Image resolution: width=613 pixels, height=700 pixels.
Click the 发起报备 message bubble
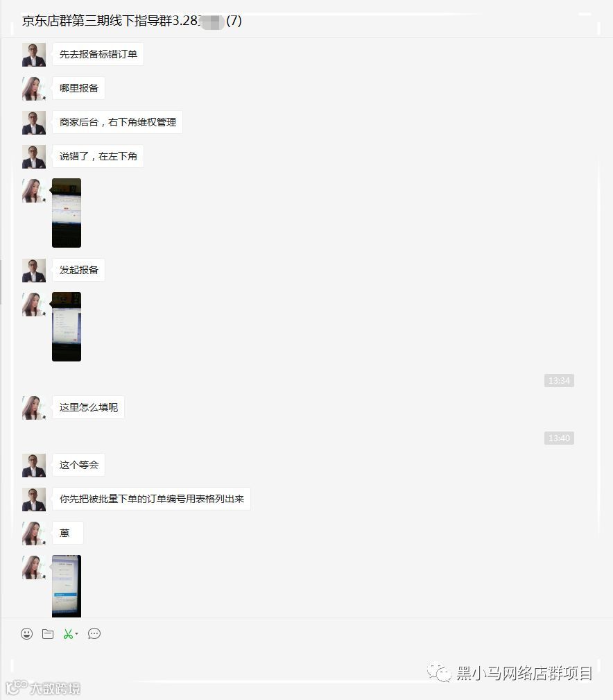[x=78, y=270]
